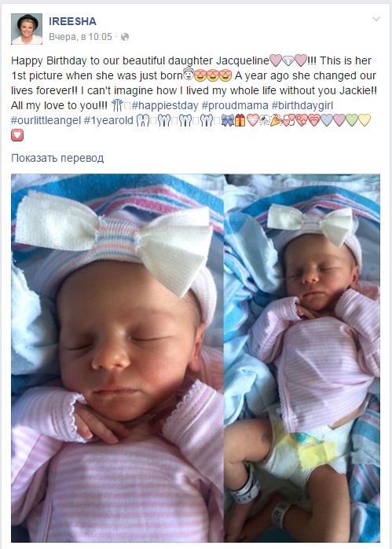Click the red heart box emoji
Screen dimensions: 392x549
(x=17, y=135)
